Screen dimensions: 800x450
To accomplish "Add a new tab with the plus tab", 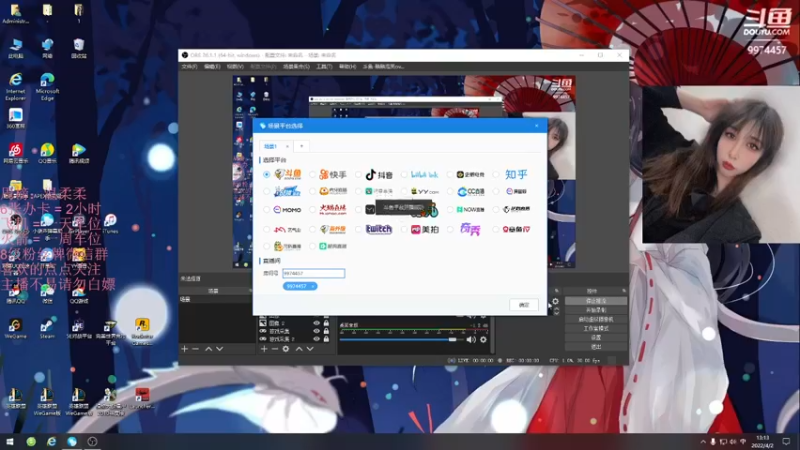I will [x=302, y=146].
